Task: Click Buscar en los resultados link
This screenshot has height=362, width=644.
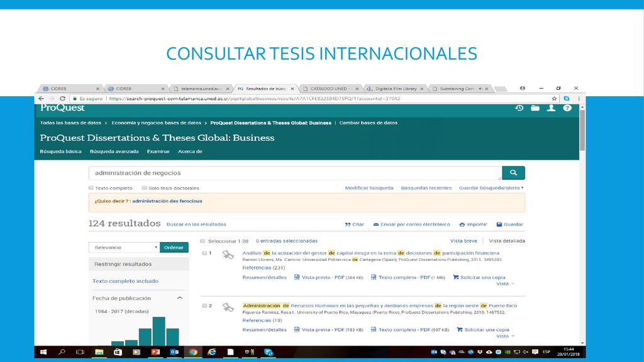Action: pos(196,224)
